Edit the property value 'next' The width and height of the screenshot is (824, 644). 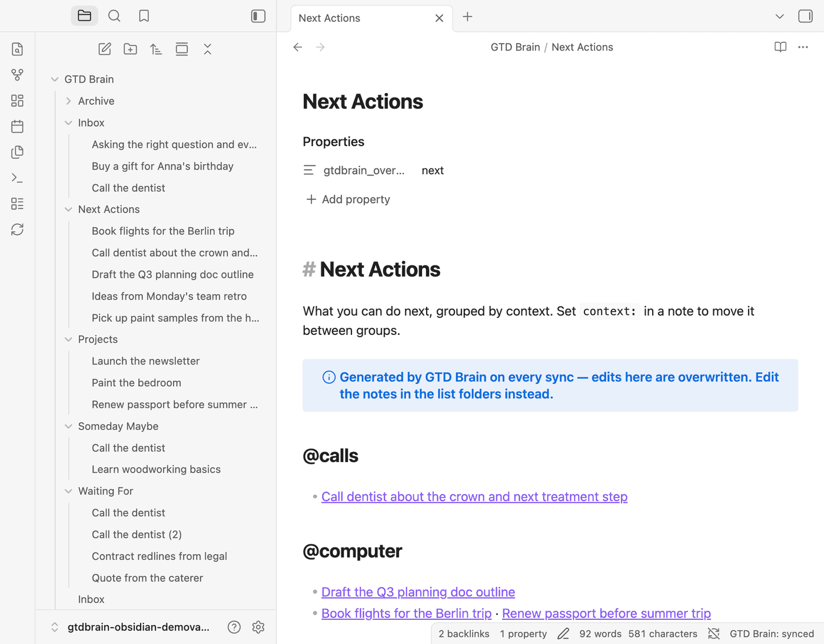[433, 171]
